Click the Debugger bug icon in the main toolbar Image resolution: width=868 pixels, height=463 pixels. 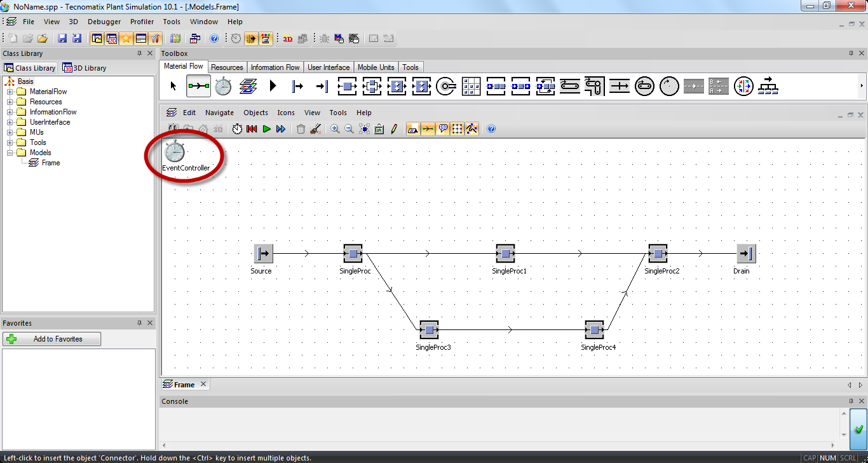(x=325, y=39)
